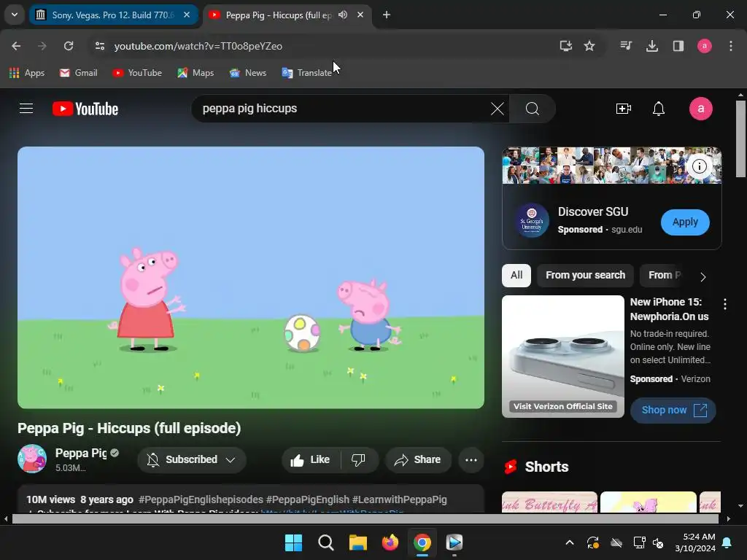Run search with magnifier button
The height and width of the screenshot is (560, 747).
[532, 109]
